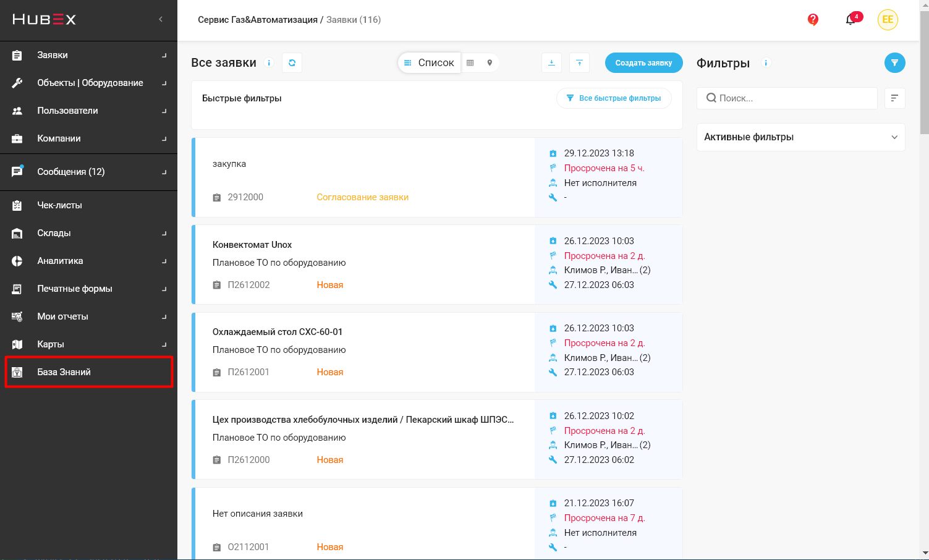The height and width of the screenshot is (560, 929).
Task: Show info tooltip next to Фильтры
Action: (x=766, y=62)
